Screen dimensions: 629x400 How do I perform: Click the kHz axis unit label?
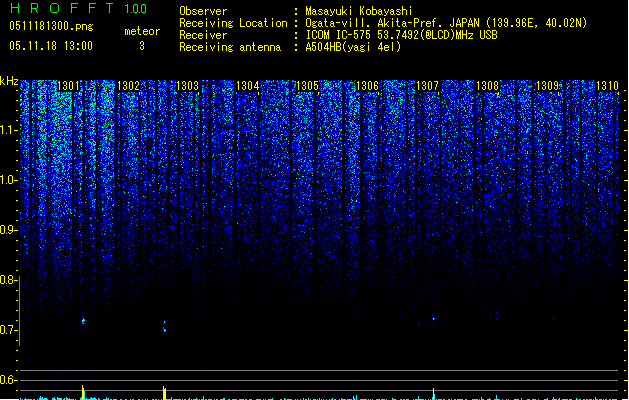tap(9, 81)
